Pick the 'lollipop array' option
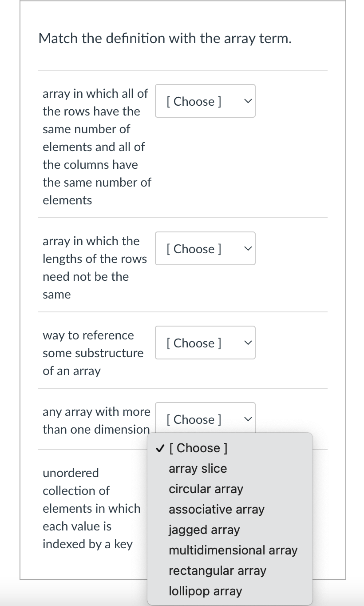The height and width of the screenshot is (606, 364). point(206,591)
